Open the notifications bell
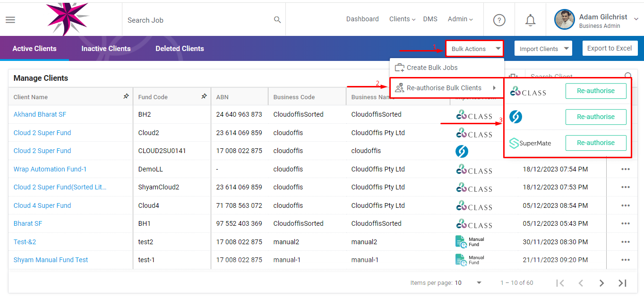Image resolution: width=644 pixels, height=299 pixels. point(531,20)
